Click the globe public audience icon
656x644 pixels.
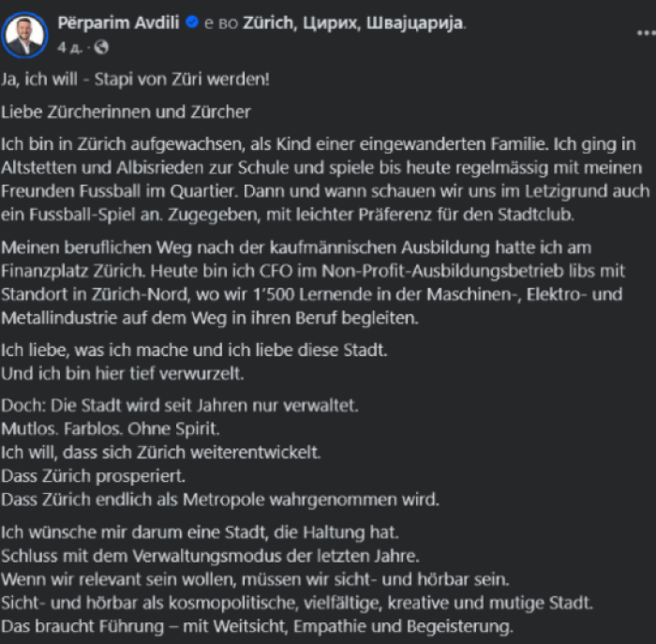pyautogui.click(x=101, y=47)
